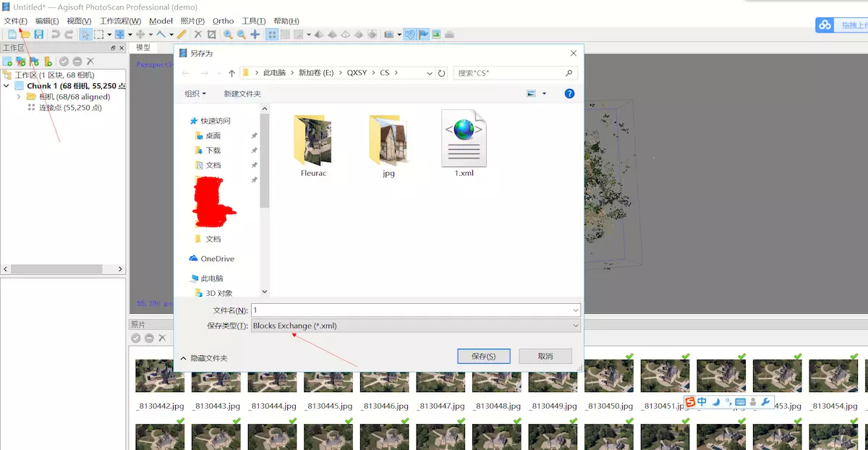Select the 1.xml file
Viewport: 868px width, 450px height.
pyautogui.click(x=464, y=145)
